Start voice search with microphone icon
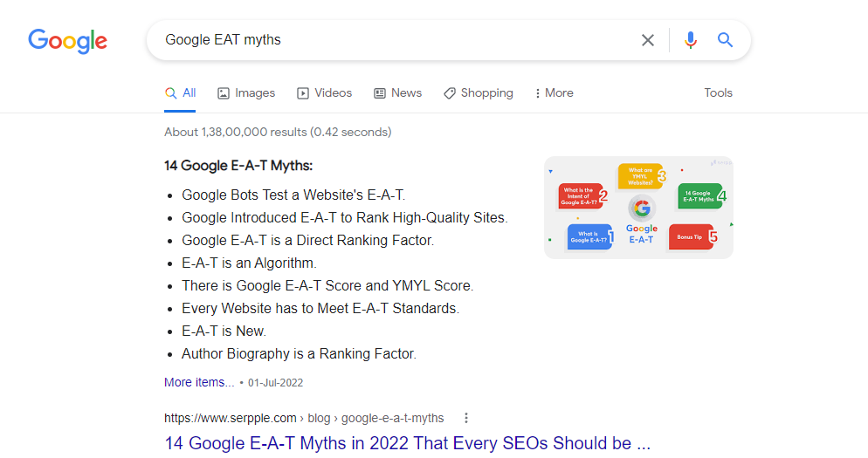Image resolution: width=868 pixels, height=458 pixels. 691,40
